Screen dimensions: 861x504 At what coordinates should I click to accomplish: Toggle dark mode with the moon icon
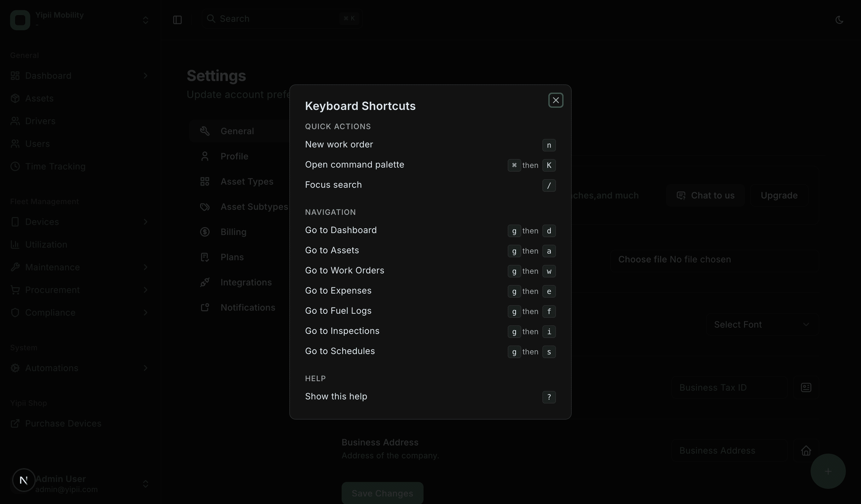839,20
